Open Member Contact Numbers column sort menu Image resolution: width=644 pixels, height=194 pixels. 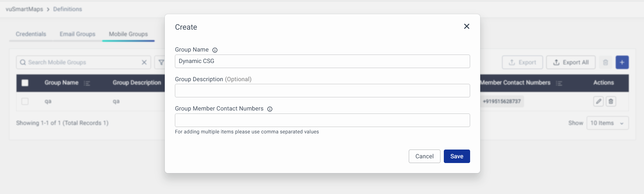tap(559, 83)
